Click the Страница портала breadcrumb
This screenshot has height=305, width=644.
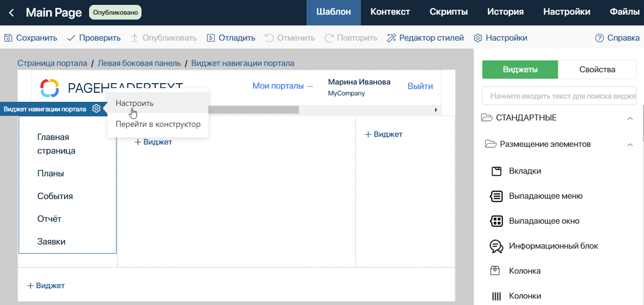(52, 63)
